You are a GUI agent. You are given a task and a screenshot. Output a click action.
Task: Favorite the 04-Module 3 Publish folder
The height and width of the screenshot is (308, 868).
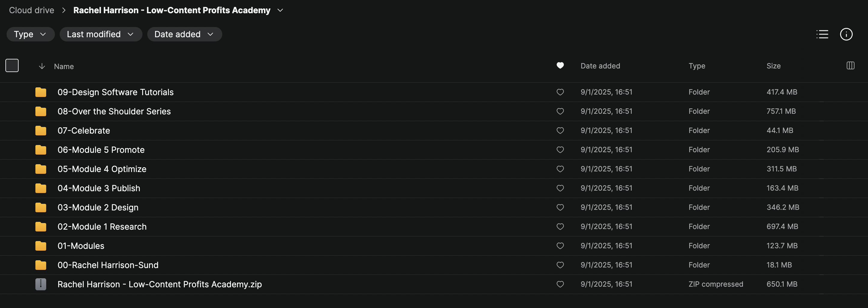(560, 188)
